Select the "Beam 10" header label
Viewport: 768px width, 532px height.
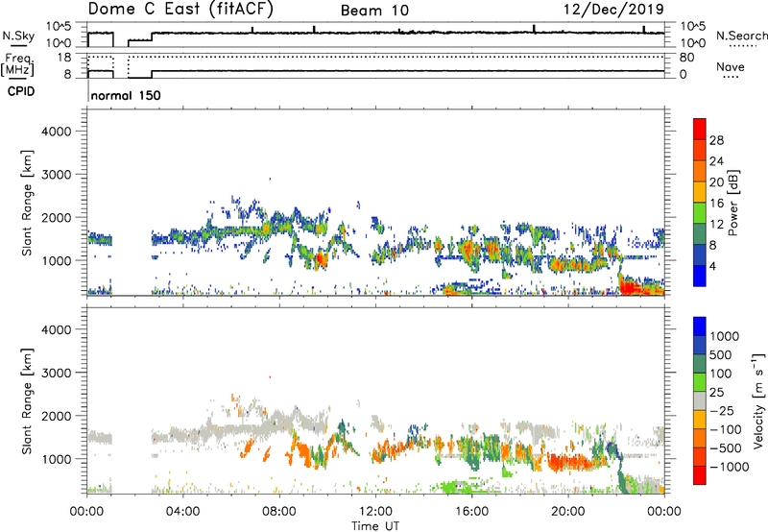(374, 11)
